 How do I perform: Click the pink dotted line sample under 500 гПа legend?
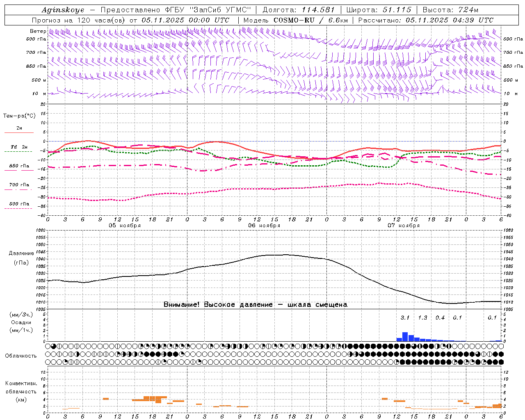pyautogui.click(x=18, y=208)
